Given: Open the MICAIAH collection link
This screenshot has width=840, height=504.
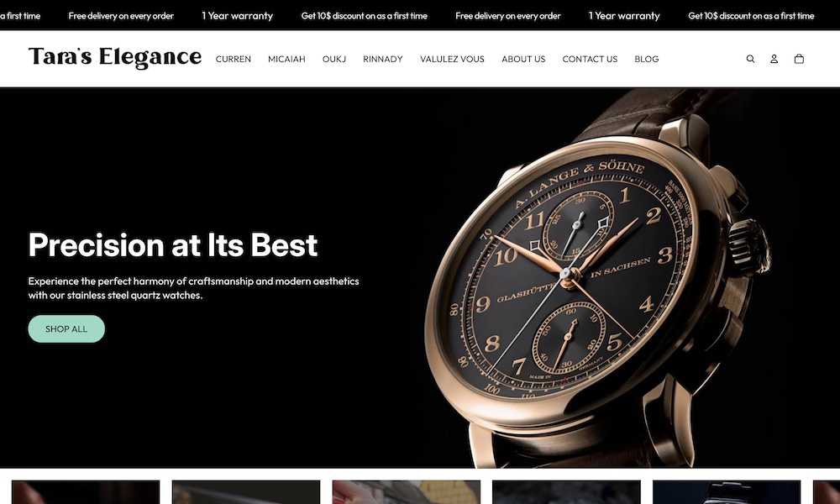Looking at the screenshot, I should (286, 59).
